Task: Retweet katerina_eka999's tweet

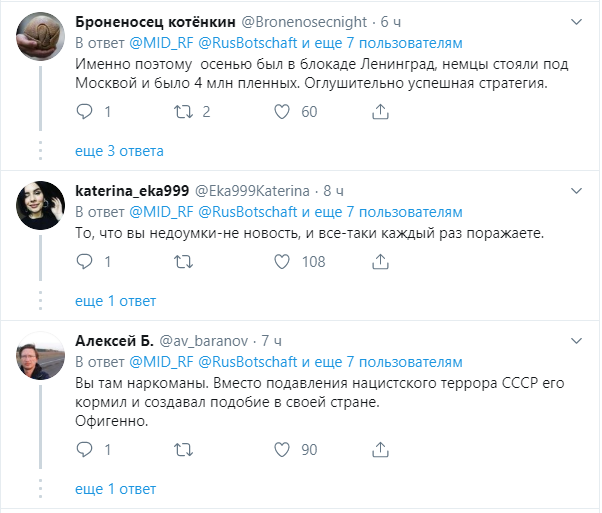Action: pyautogui.click(x=183, y=262)
